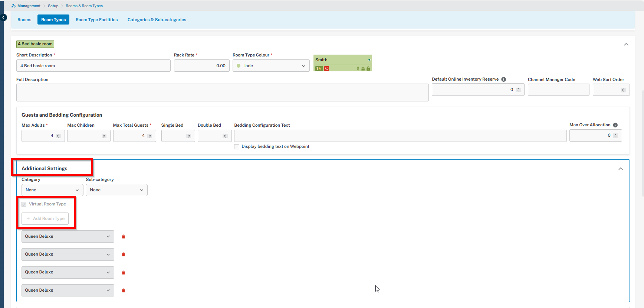Viewport: 644px width, 308px height.
Task: Delete the third Queen Deluxe room type
Action: tap(124, 273)
